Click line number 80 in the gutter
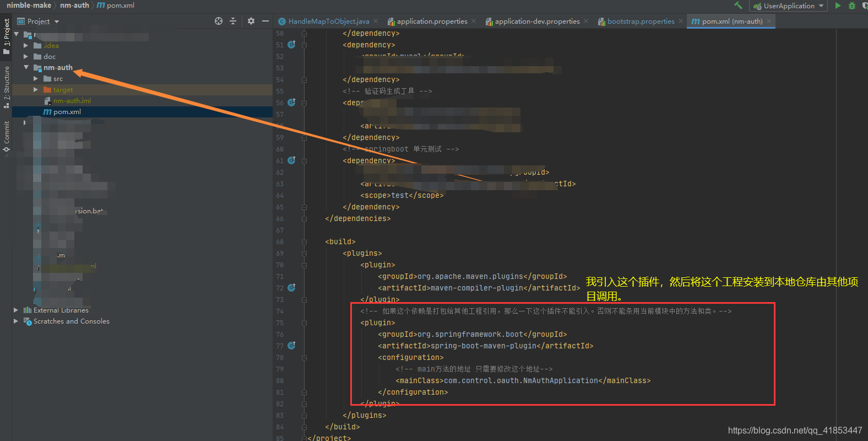Viewport: 868px width, 441px height. pyautogui.click(x=280, y=381)
